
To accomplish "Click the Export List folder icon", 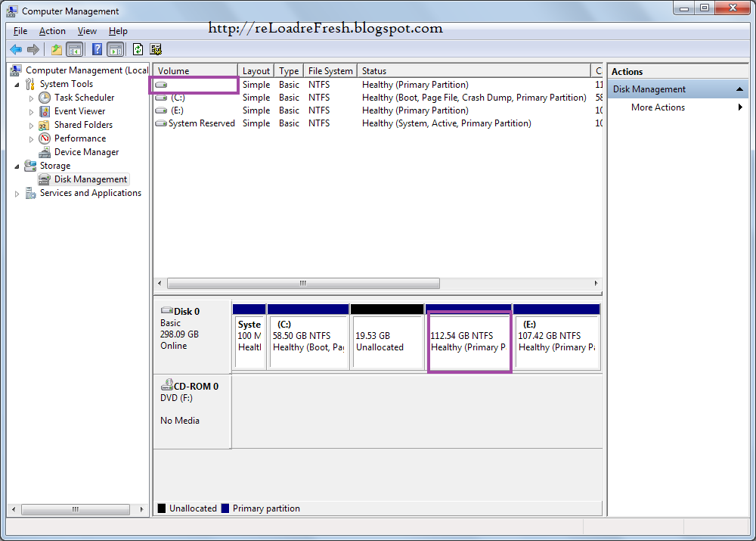I will point(55,49).
